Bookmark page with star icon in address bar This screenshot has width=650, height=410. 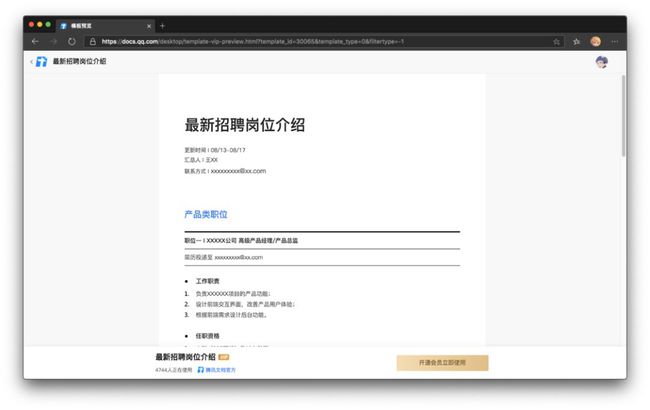tap(556, 41)
